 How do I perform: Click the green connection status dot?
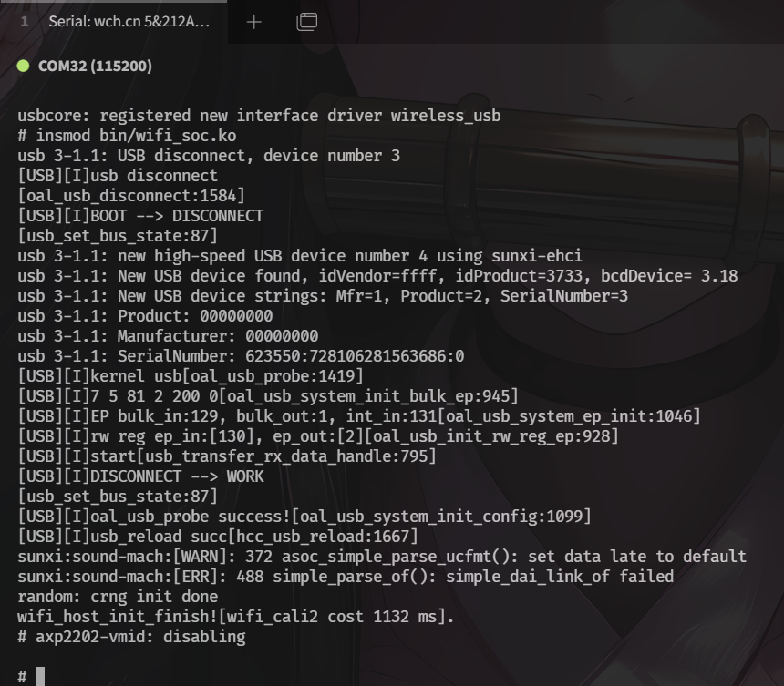(x=24, y=67)
